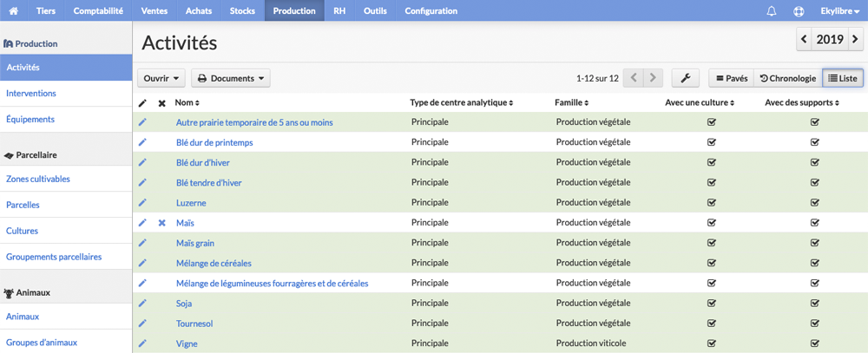Open the Documents dropdown
Image resolution: width=868 pixels, height=353 pixels.
coord(231,79)
